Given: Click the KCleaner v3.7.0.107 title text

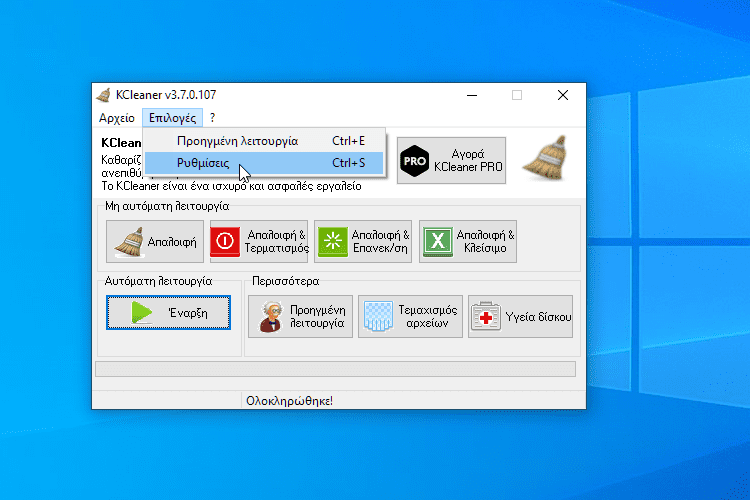Looking at the screenshot, I should (x=166, y=95).
